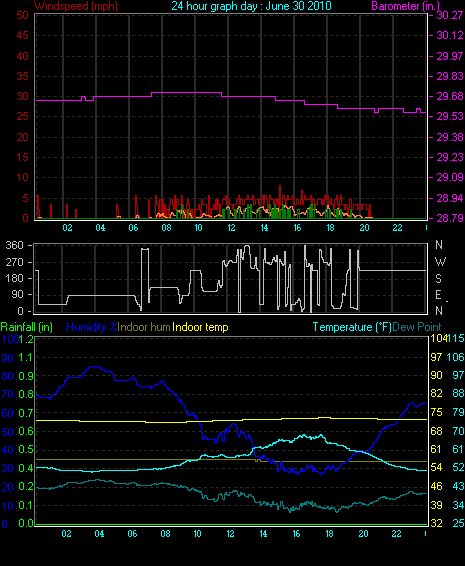Click blue humidity axis value "60"
The height and width of the screenshot is (566, 465).
8,413
